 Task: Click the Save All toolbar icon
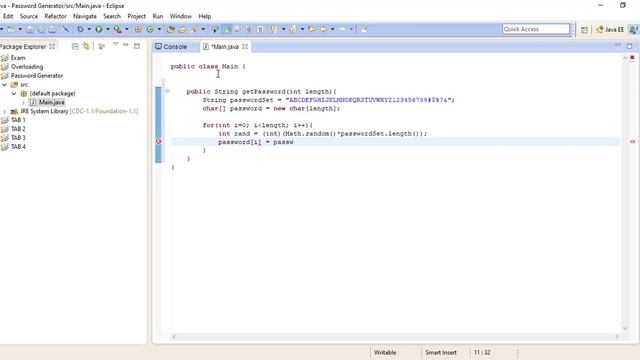pos(41,29)
